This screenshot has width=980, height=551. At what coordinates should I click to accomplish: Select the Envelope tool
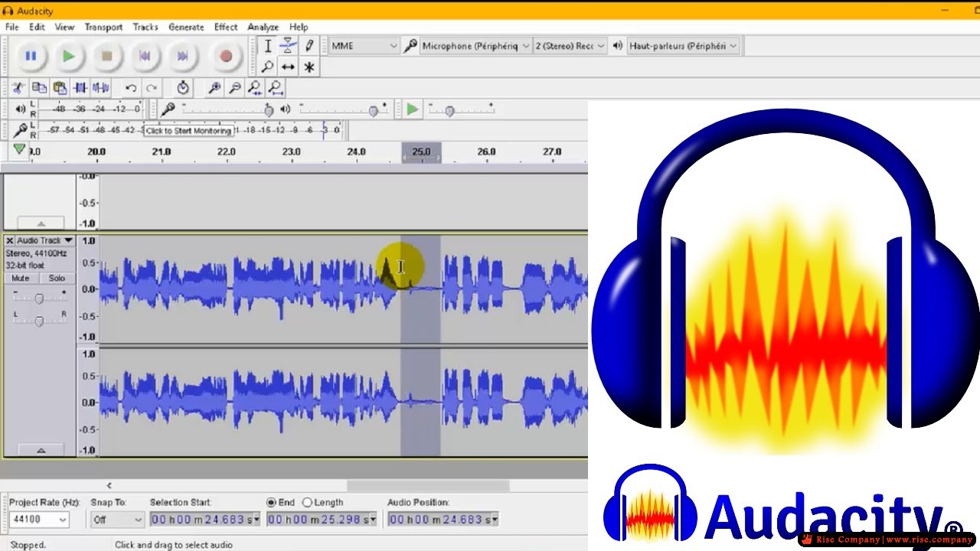[288, 46]
